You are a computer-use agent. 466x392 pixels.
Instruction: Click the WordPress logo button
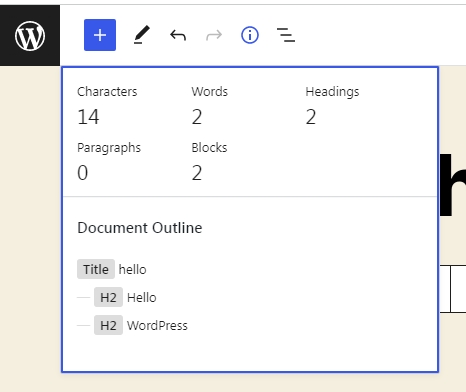(x=30, y=35)
